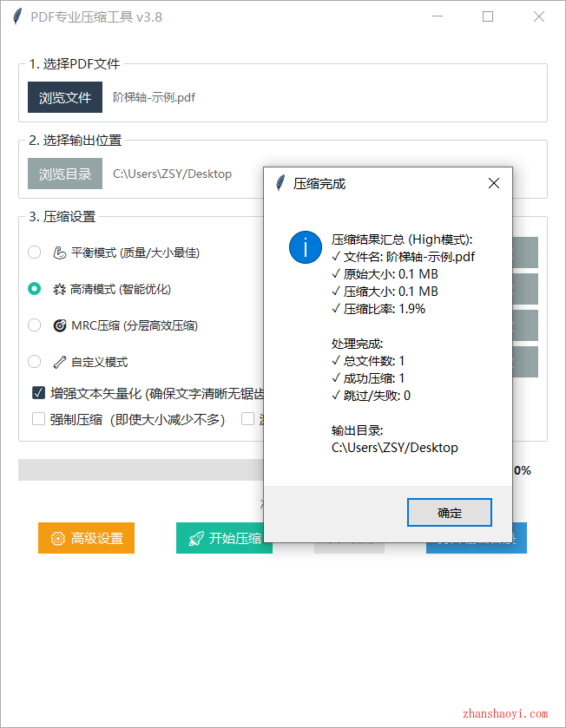
Task: Click the target icon beside MRC压缩
Action: pyautogui.click(x=59, y=325)
